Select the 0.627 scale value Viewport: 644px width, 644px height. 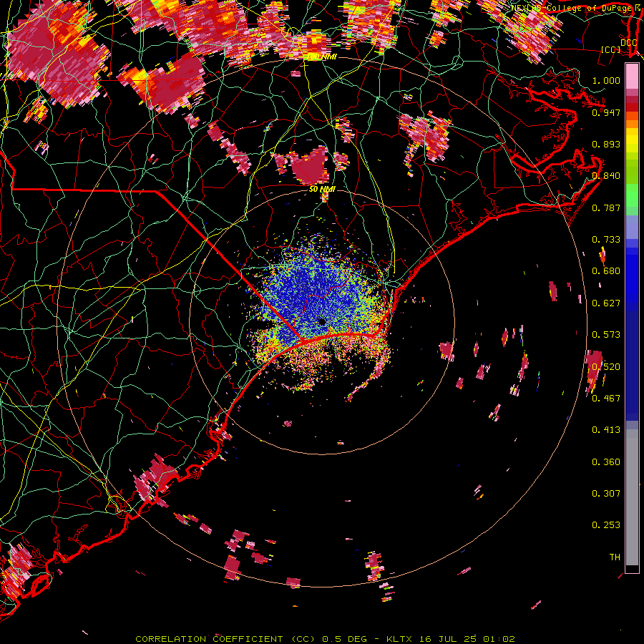[606, 303]
